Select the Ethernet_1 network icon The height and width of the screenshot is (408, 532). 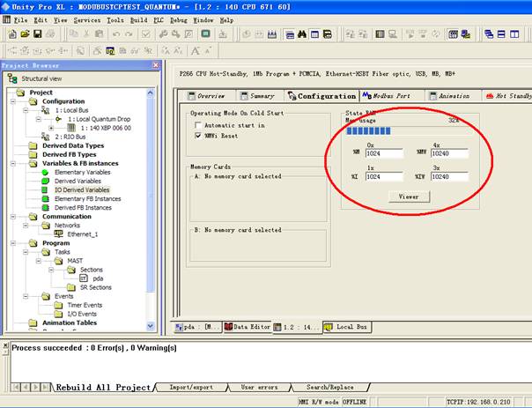point(59,234)
